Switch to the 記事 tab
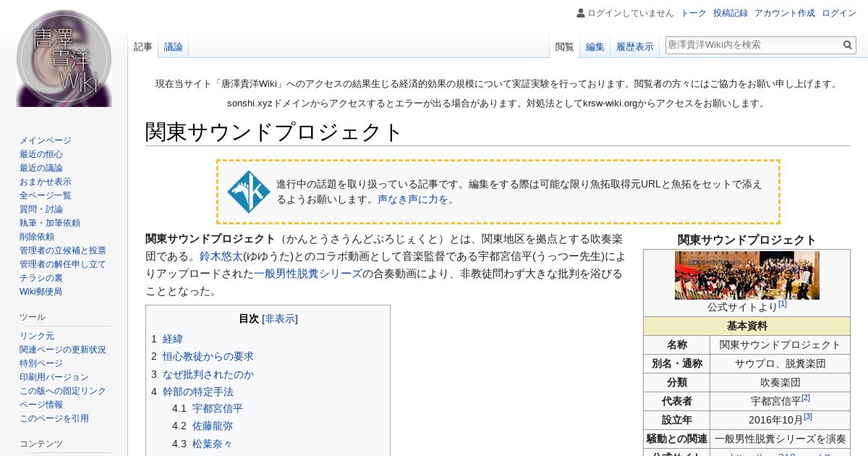Screen dimensions: 868x456 tap(143, 47)
